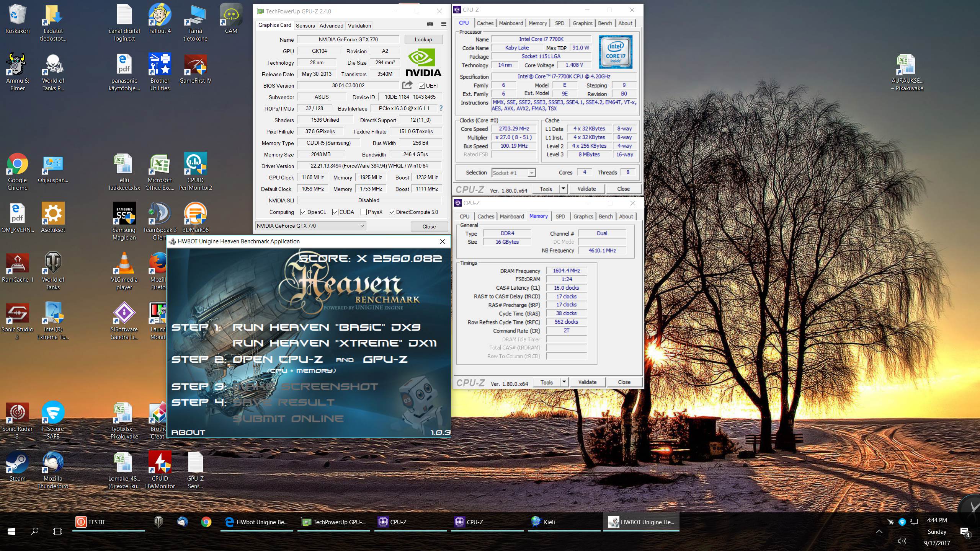The height and width of the screenshot is (551, 980).
Task: Launch the CAM desktop icon
Action: [231, 19]
